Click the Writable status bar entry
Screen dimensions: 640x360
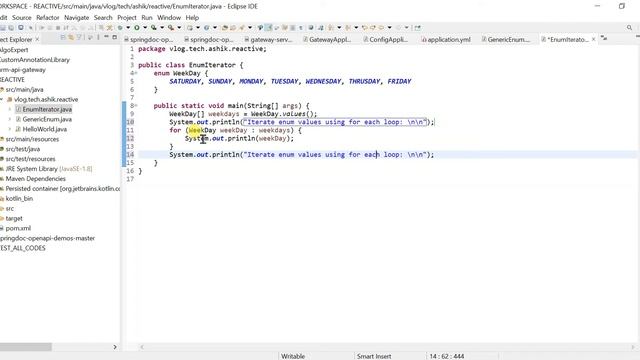293,356
